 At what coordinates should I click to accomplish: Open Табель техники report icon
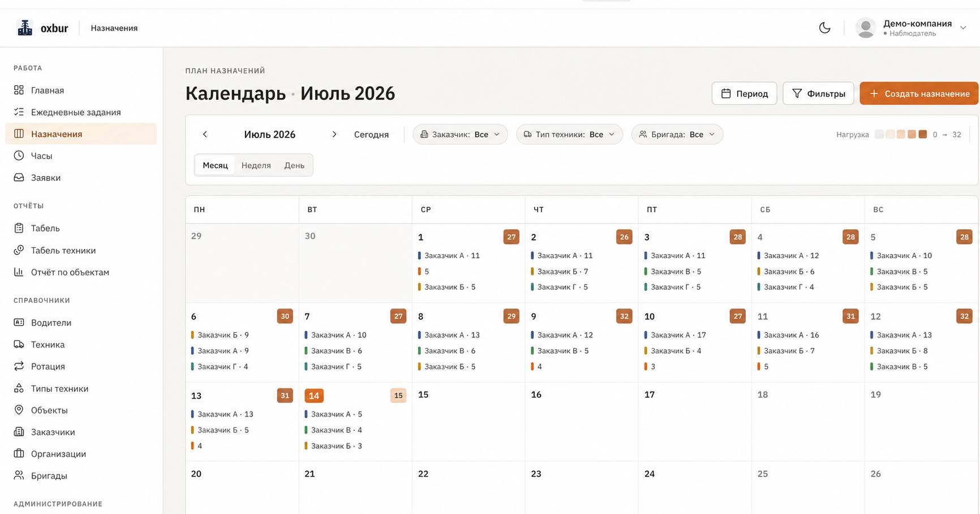[x=19, y=250]
